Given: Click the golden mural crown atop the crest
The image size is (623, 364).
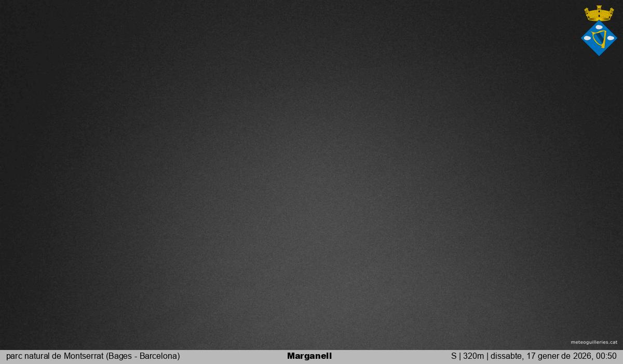Looking at the screenshot, I should [599, 15].
